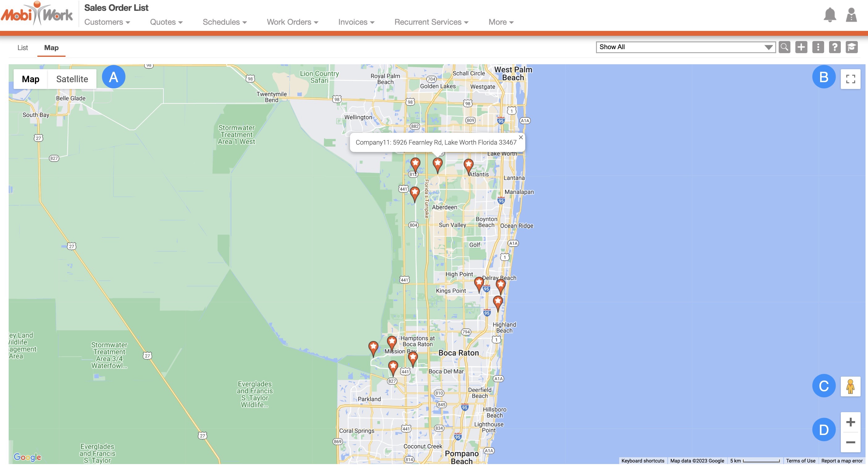Click the search magnifier icon

click(x=784, y=47)
